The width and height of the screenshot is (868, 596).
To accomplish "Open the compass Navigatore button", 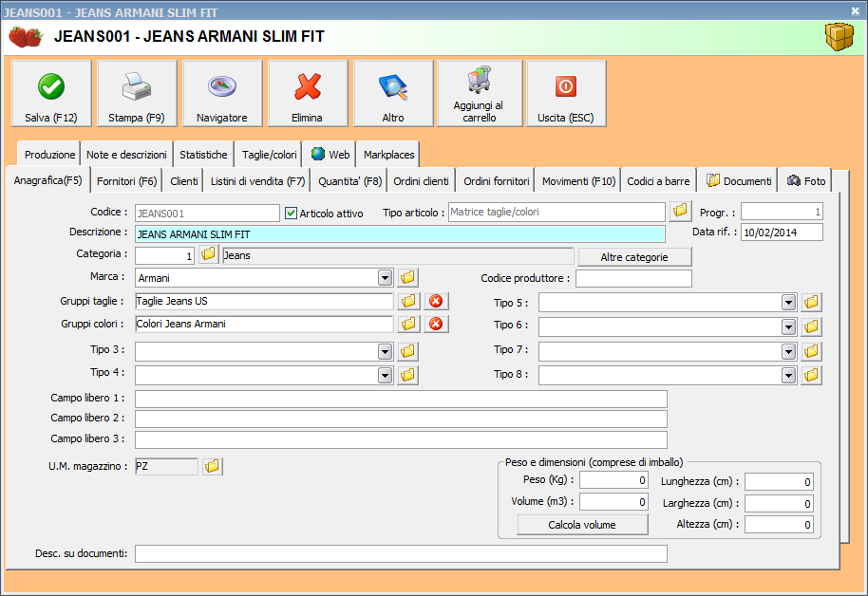I will pos(222,94).
